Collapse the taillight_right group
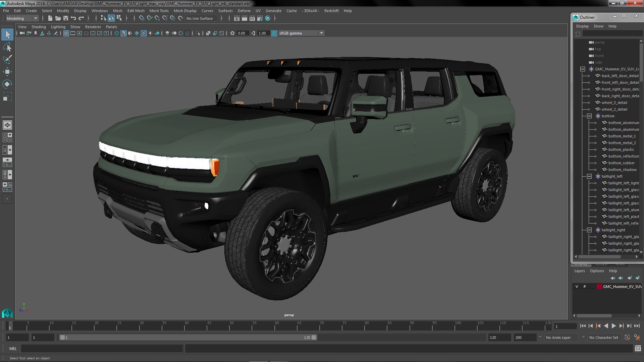 click(589, 230)
